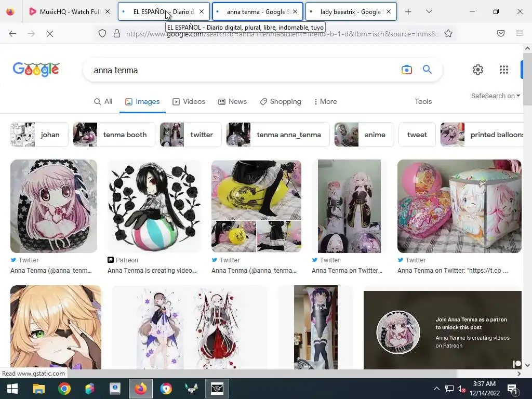
Task: Open a new tab with the plus button
Action: pos(408,11)
